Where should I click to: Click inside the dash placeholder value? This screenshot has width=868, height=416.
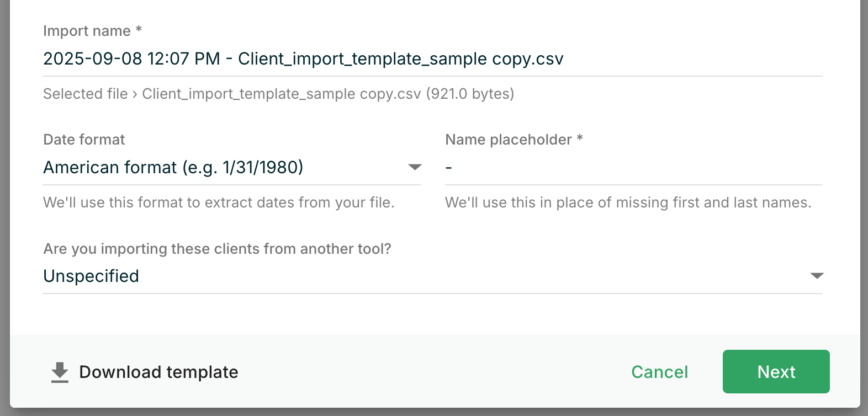[449, 167]
